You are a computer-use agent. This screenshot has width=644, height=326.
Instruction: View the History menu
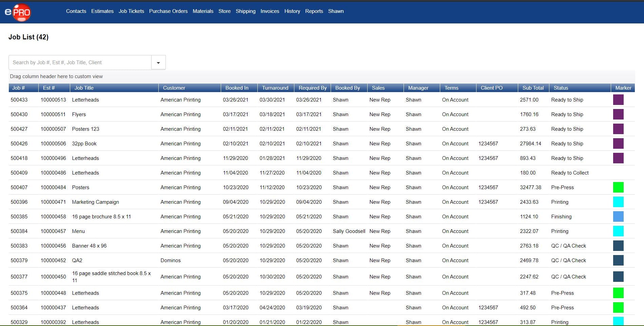(292, 11)
